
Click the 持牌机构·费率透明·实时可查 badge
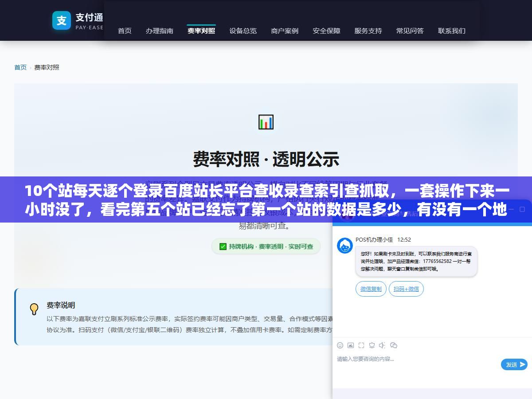pyautogui.click(x=266, y=246)
